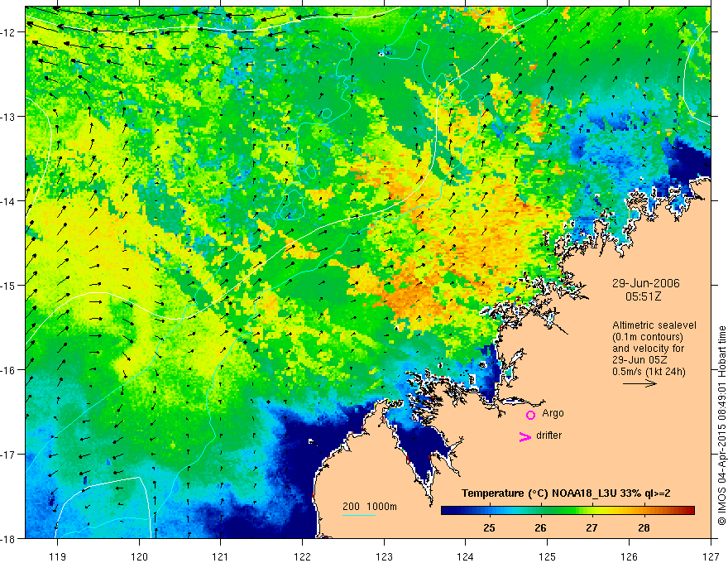Click the cyan 200 1000m contour legend line
The height and width of the screenshot is (563, 728).
[x=359, y=516]
